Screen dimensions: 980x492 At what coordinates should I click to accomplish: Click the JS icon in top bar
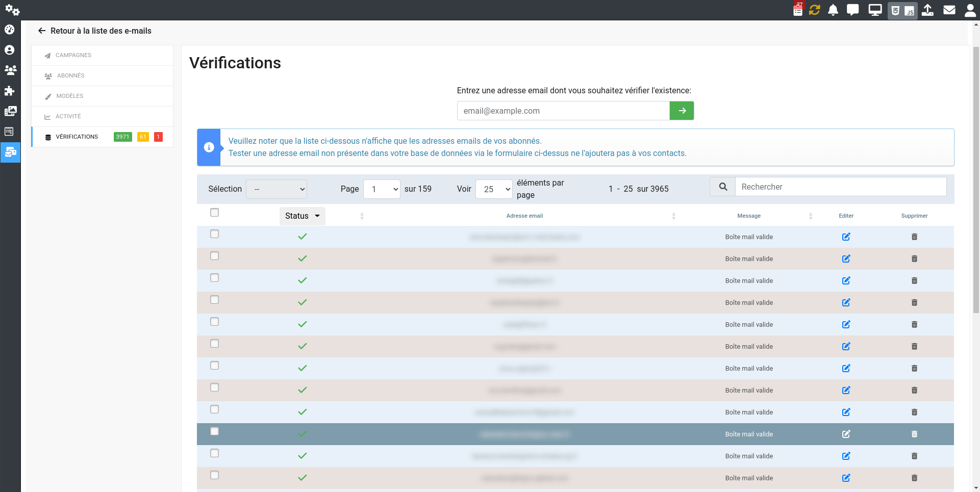click(910, 10)
